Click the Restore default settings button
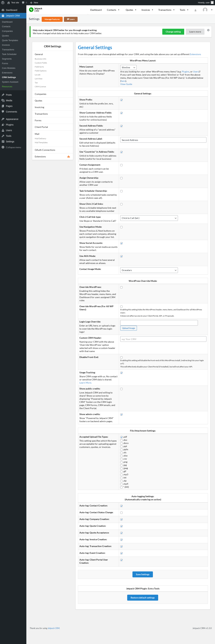The width and height of the screenshot is (215, 644). pos(142,597)
